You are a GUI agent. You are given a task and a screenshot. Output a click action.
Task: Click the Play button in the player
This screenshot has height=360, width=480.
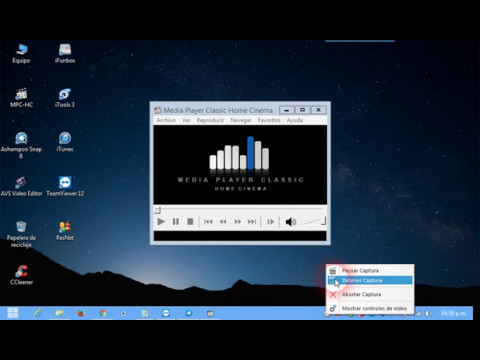[x=161, y=222]
